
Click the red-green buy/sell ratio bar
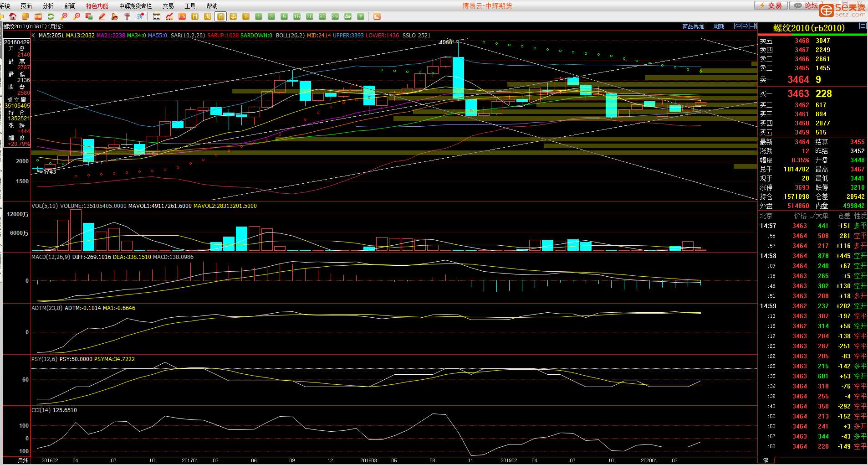pyautogui.click(x=812, y=35)
